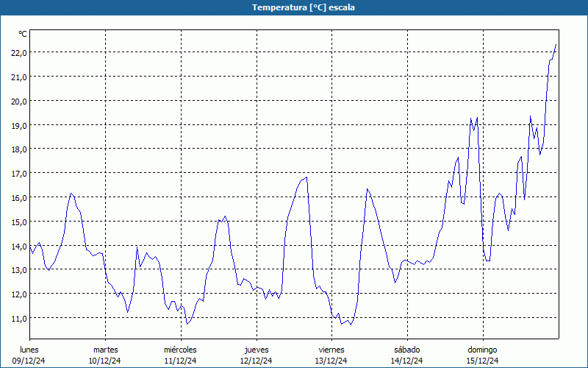
Task: Select the 'viernes' day label
Action: (331, 350)
